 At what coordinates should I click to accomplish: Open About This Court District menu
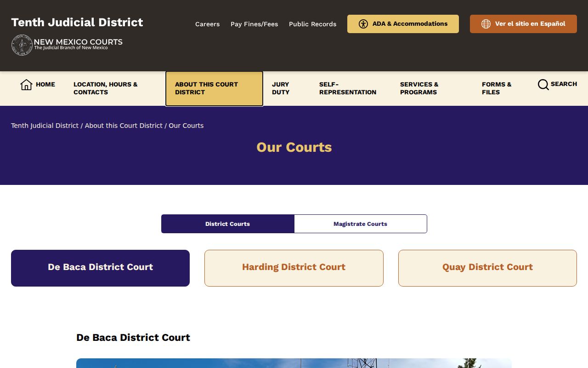[214, 88]
